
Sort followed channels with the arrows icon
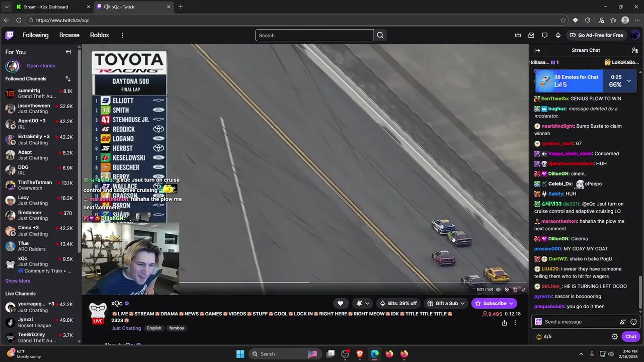(68, 78)
